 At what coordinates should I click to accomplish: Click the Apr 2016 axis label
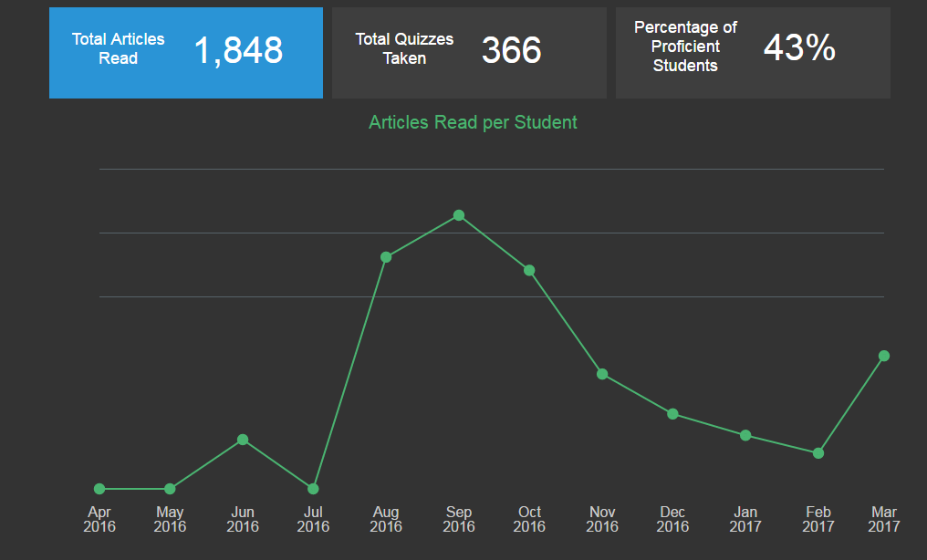click(x=99, y=519)
